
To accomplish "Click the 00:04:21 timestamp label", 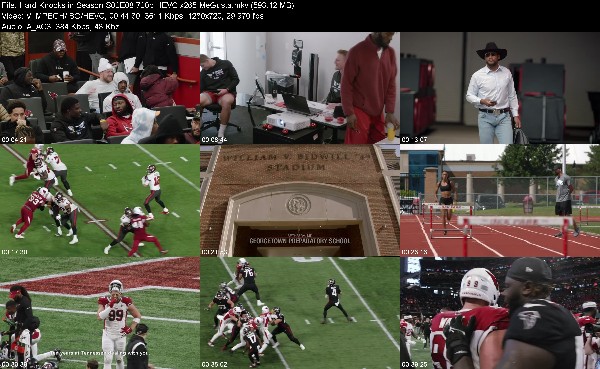I will tap(14, 140).
